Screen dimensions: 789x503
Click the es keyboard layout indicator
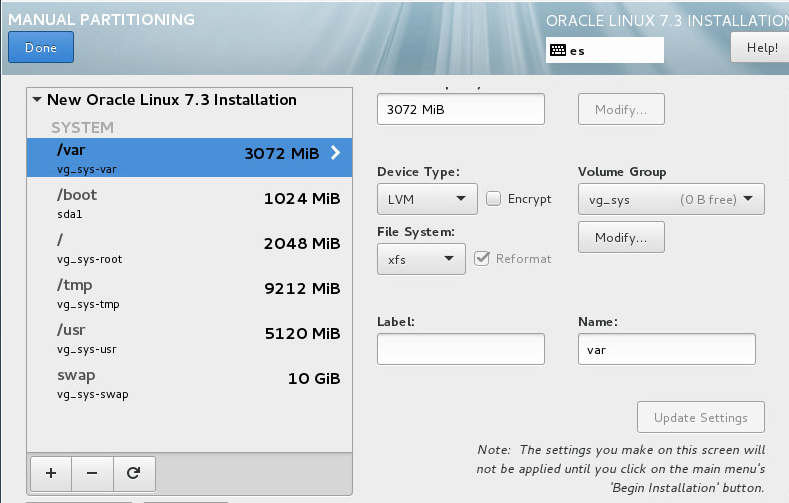(604, 50)
